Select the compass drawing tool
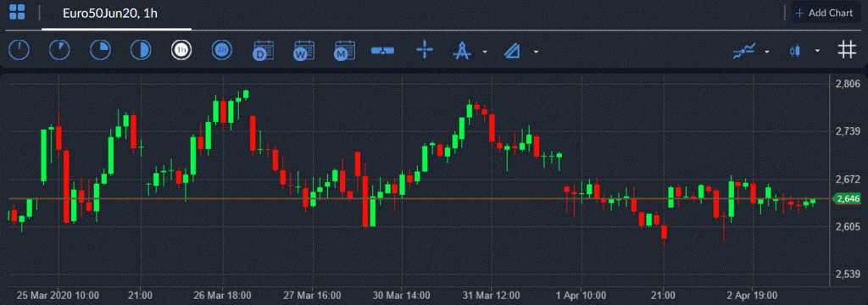 [x=462, y=50]
